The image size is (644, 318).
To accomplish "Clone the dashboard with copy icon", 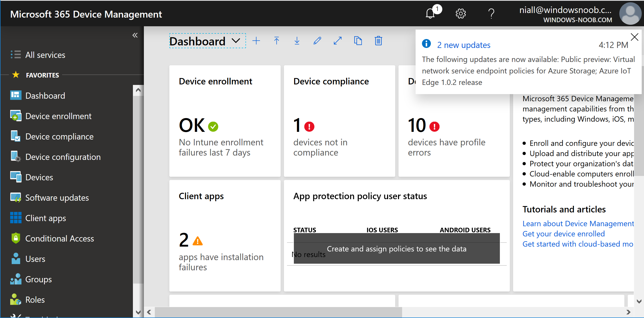I will click(x=358, y=41).
